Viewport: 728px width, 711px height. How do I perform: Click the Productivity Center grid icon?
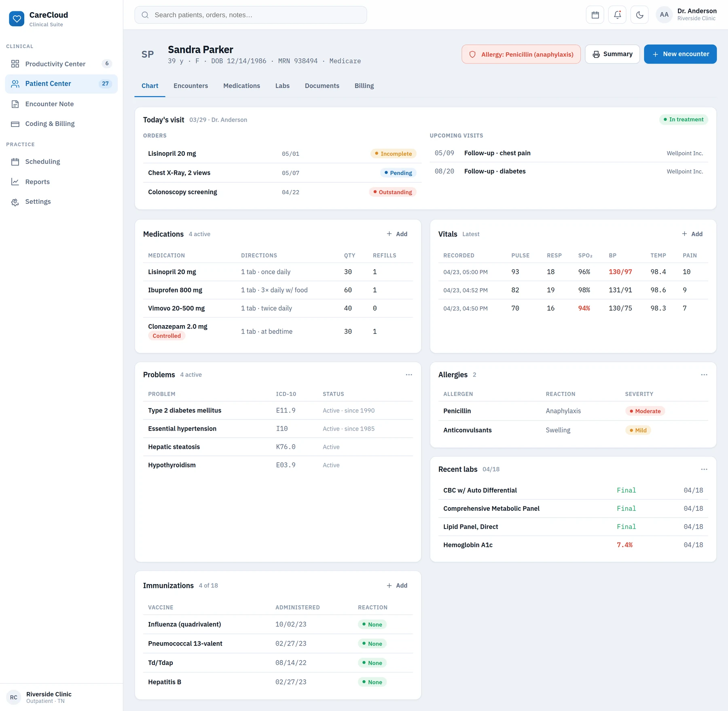pos(15,64)
